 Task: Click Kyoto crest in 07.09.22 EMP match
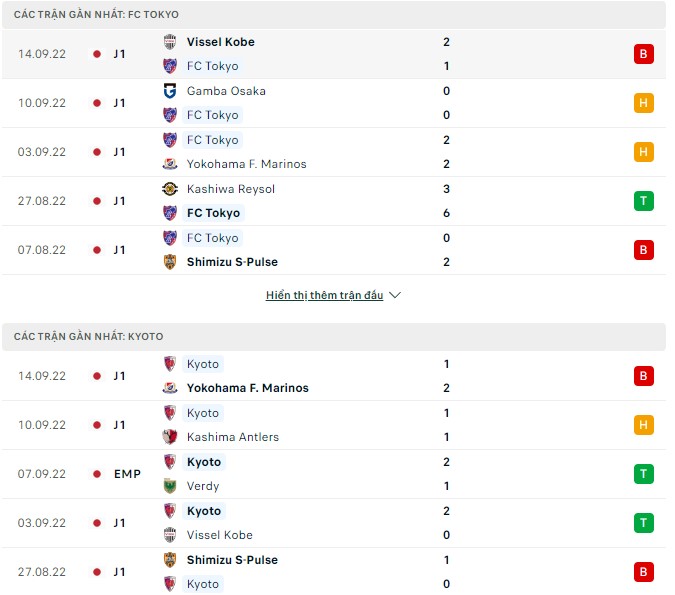[x=170, y=462]
